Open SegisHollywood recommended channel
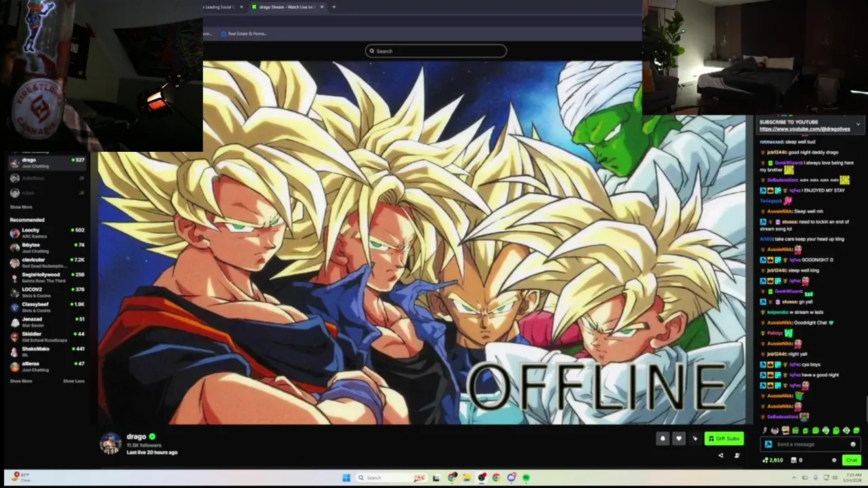 tap(47, 277)
